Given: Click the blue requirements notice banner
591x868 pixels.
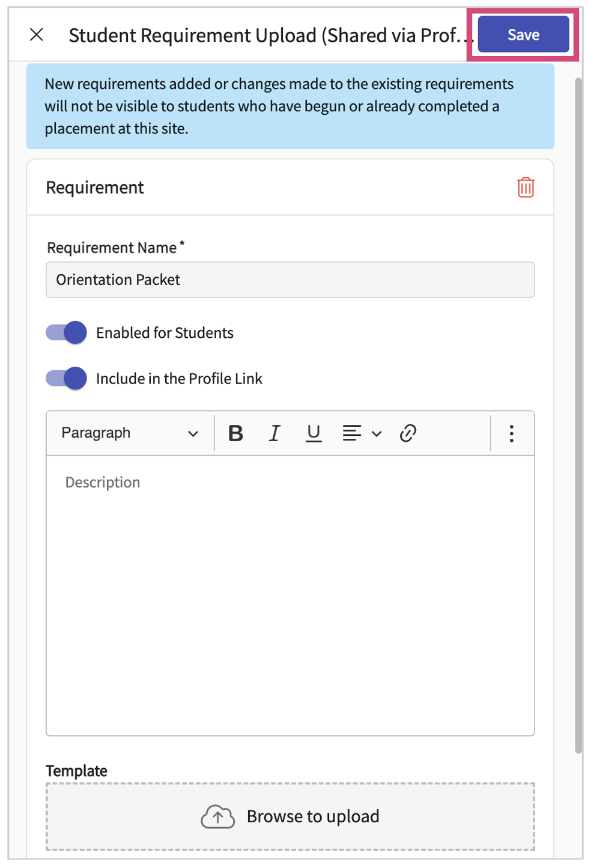Looking at the screenshot, I should click(x=290, y=106).
